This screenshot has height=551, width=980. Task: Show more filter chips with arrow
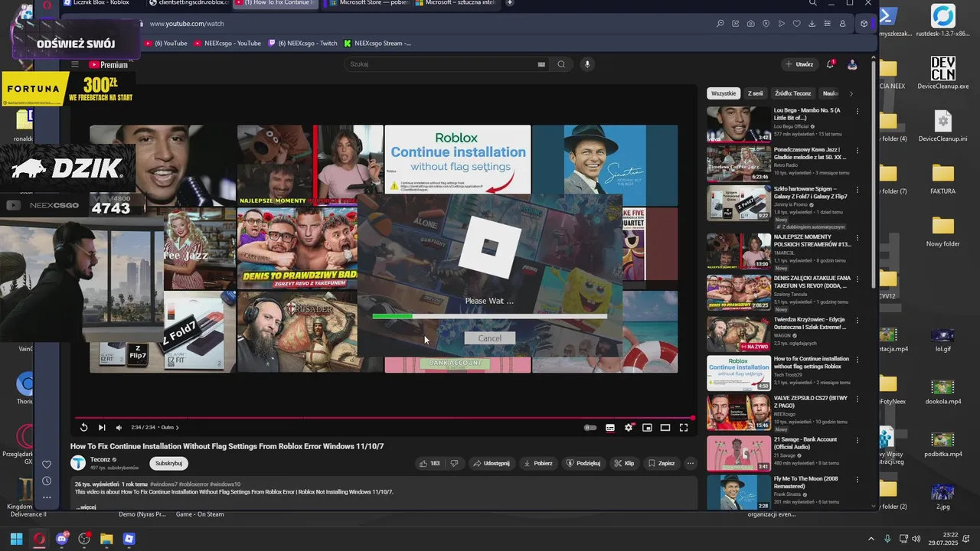851,93
